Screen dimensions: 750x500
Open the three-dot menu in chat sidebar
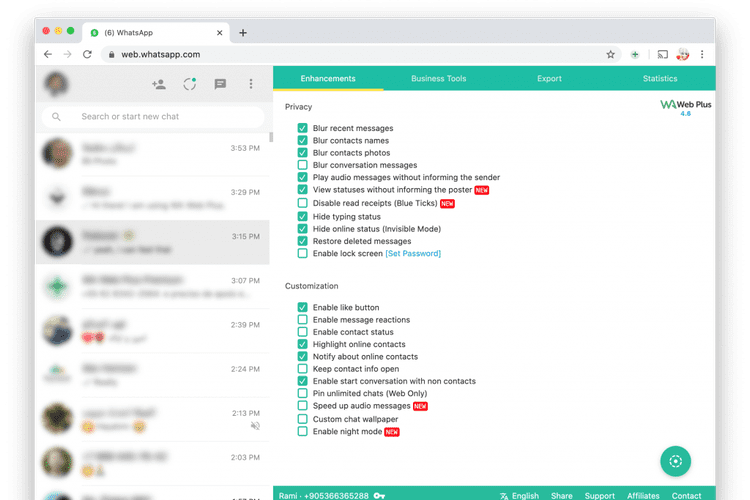pos(251,85)
